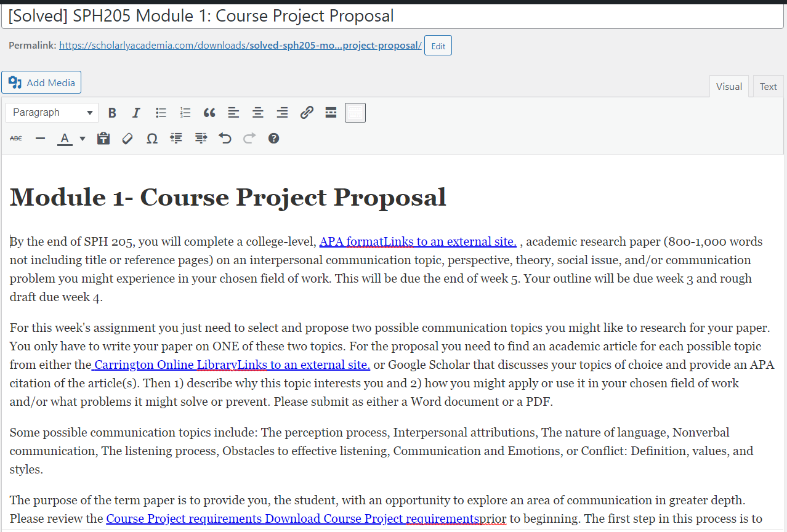Open the text color dropdown arrow
The height and width of the screenshot is (532, 787).
(x=83, y=139)
